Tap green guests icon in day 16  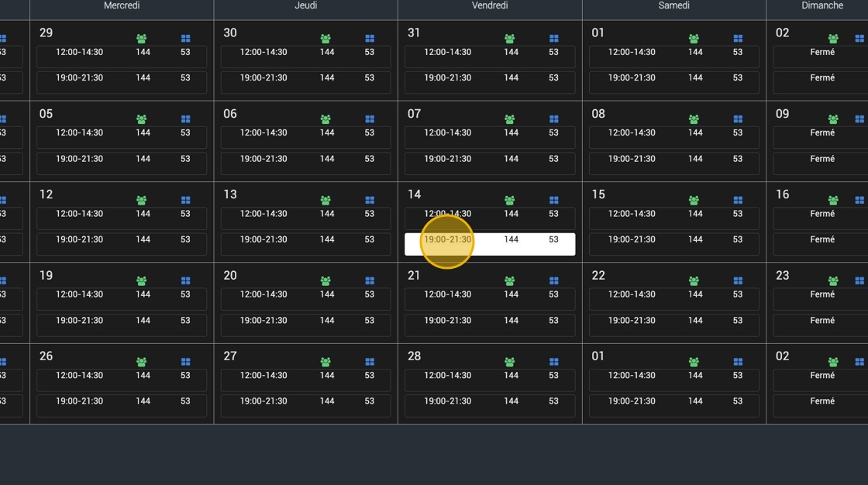833,200
